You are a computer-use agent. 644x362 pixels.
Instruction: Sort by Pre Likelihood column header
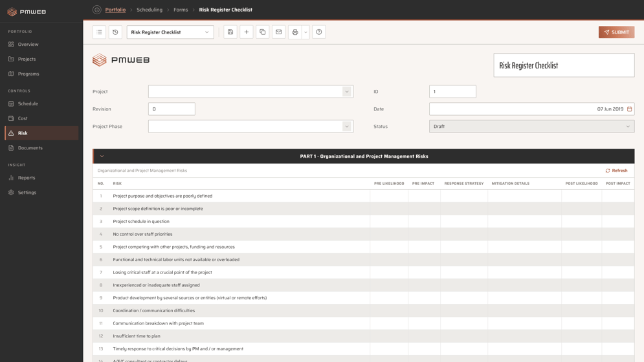pos(389,184)
